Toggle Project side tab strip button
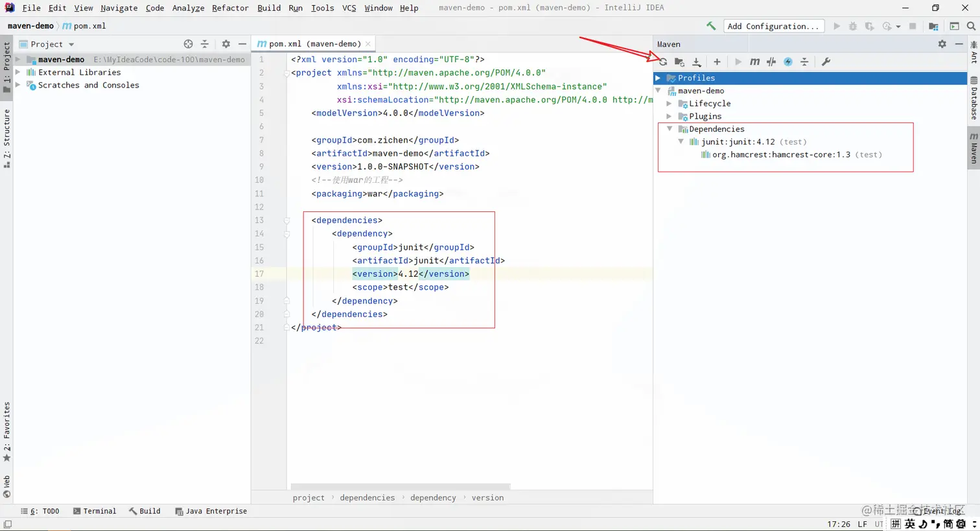 point(6,67)
